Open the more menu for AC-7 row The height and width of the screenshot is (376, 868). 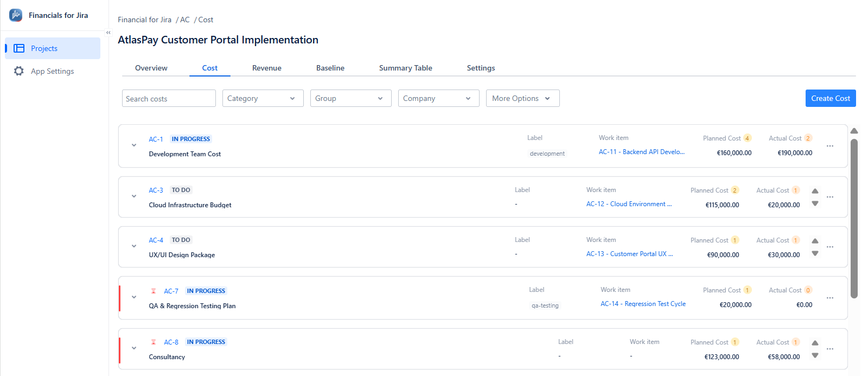[x=830, y=298]
